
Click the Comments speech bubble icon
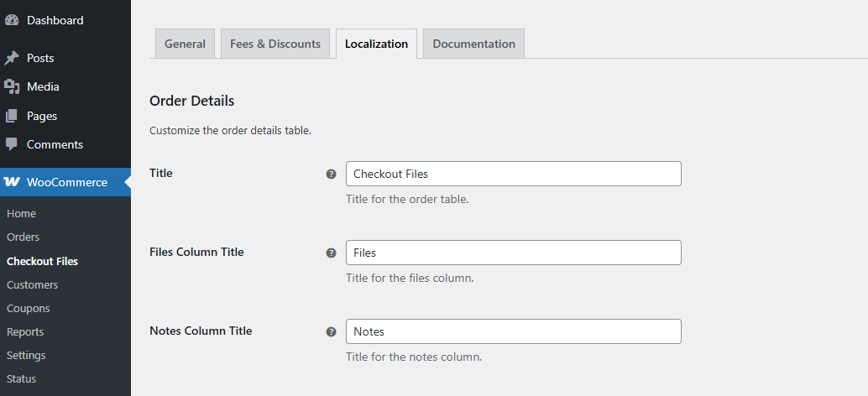click(12, 144)
